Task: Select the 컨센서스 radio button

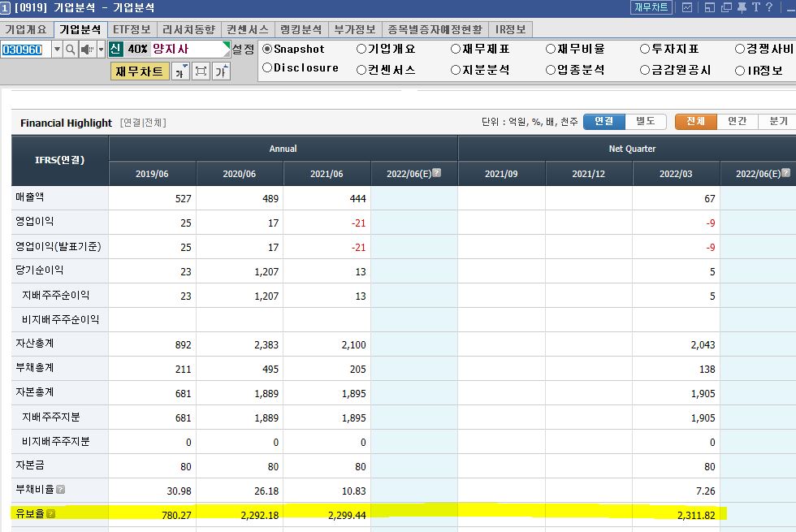Action: point(361,70)
